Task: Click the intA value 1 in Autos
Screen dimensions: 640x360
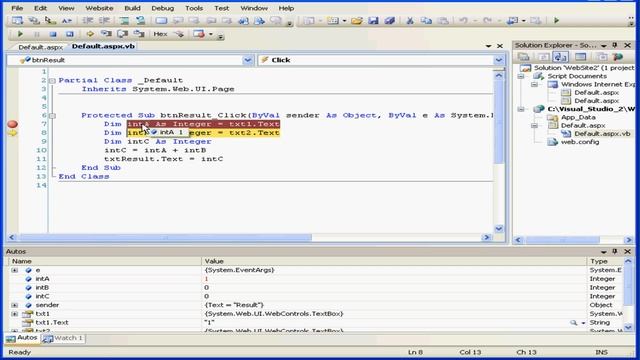Action: pyautogui.click(x=206, y=279)
